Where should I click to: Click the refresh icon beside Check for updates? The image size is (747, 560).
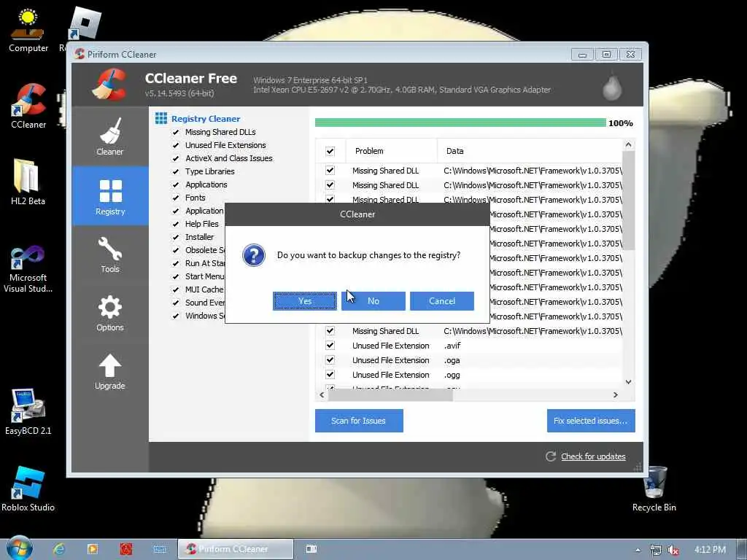pyautogui.click(x=551, y=456)
